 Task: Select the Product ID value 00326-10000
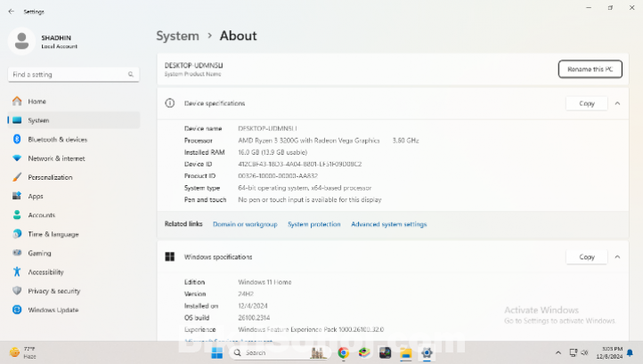pyautogui.click(x=278, y=176)
